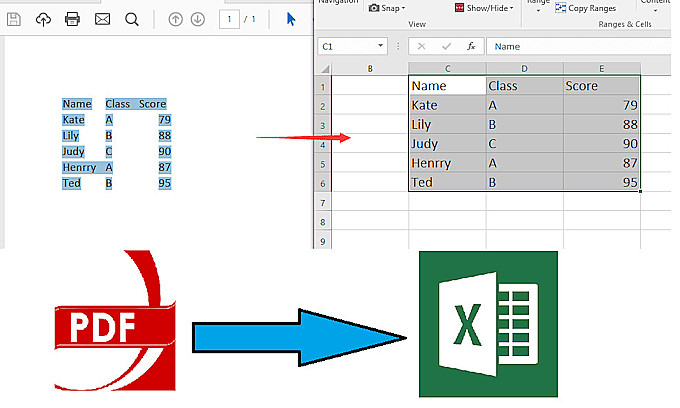Click the Email envelope icon

click(x=102, y=19)
